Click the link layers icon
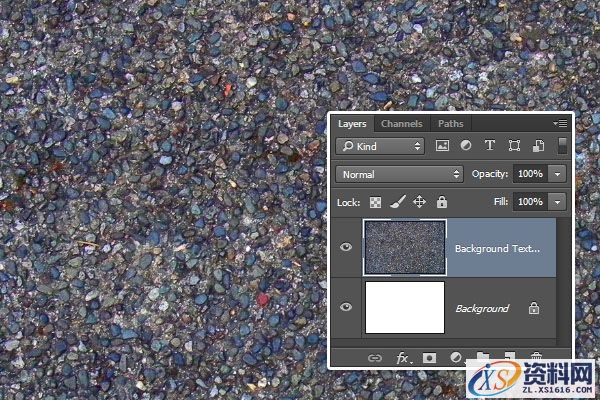The width and height of the screenshot is (600, 400). point(376,357)
